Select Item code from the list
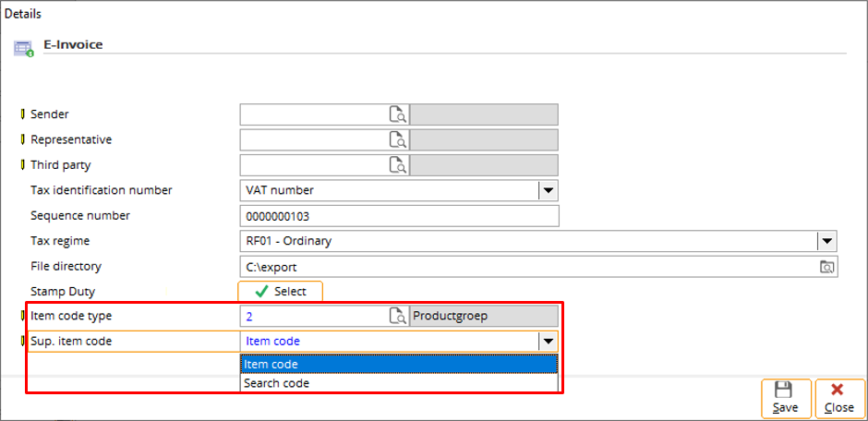The image size is (868, 421). (399, 365)
